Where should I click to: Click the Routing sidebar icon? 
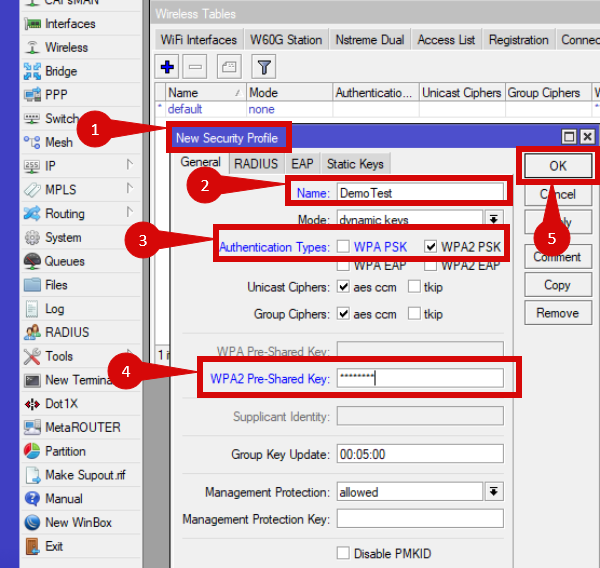pos(33,214)
